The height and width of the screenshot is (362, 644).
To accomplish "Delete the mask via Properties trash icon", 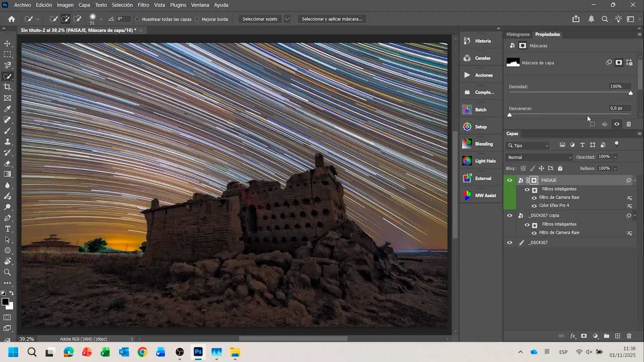I will pos(628,124).
